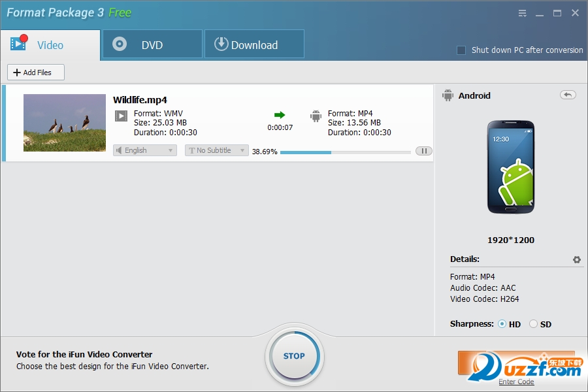Image resolution: width=588 pixels, height=392 pixels.
Task: Click the green conversion arrow icon
Action: pyautogui.click(x=280, y=114)
